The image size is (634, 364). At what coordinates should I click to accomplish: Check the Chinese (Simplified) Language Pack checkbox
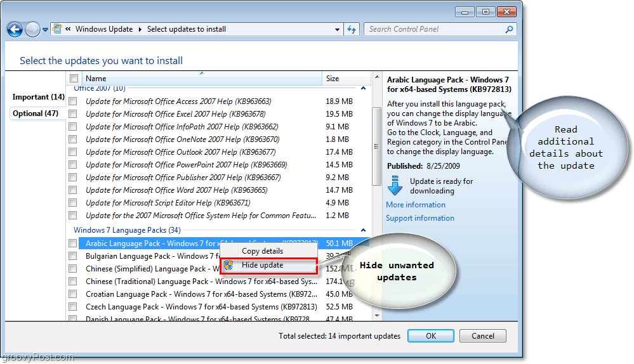point(73,269)
